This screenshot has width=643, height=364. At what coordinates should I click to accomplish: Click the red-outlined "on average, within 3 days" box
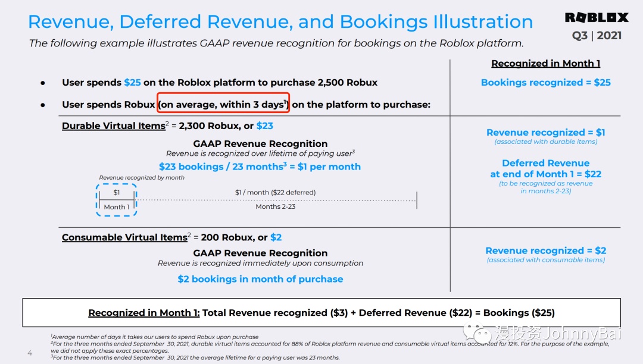pos(223,105)
